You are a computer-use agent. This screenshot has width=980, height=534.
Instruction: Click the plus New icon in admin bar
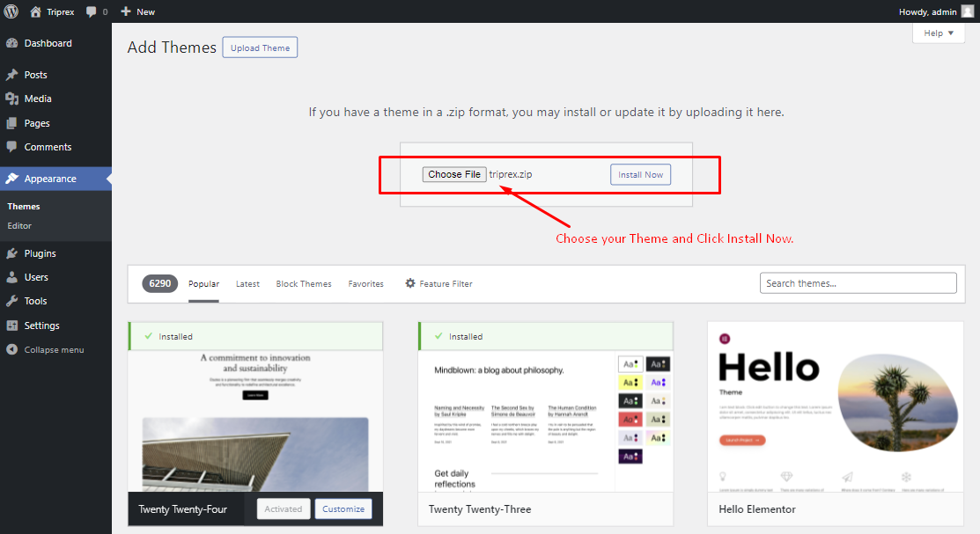[x=126, y=11]
